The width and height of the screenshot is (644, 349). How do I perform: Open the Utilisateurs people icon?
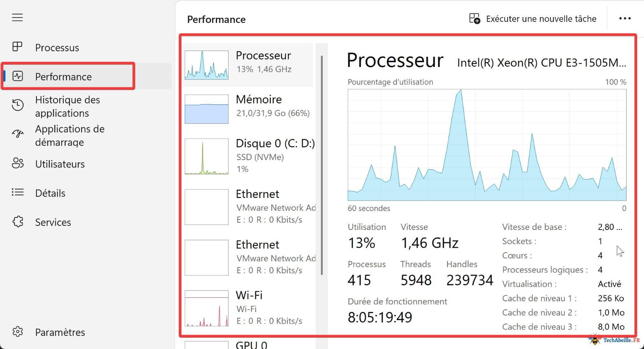17,163
